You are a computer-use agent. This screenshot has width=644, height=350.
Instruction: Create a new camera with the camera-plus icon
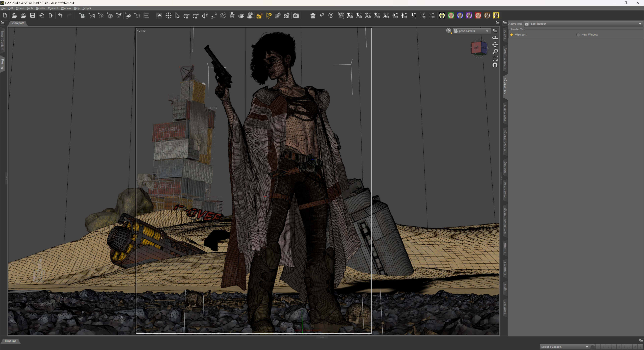pos(82,15)
